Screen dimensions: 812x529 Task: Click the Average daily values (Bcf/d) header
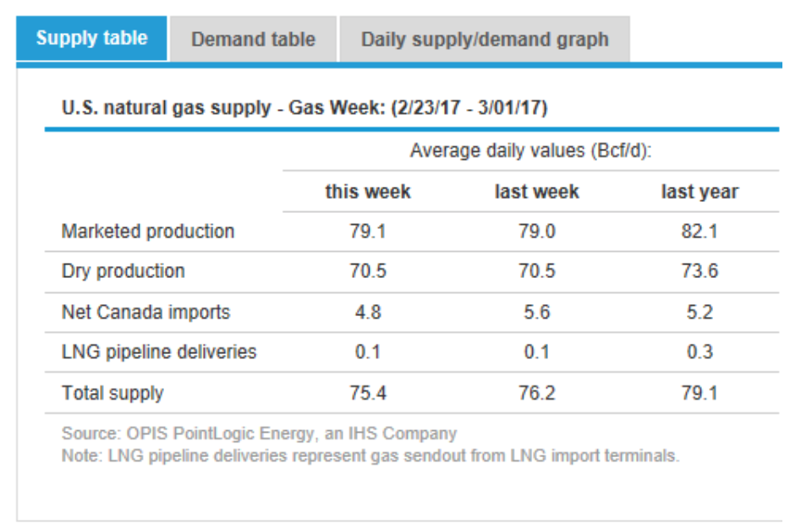(x=535, y=151)
